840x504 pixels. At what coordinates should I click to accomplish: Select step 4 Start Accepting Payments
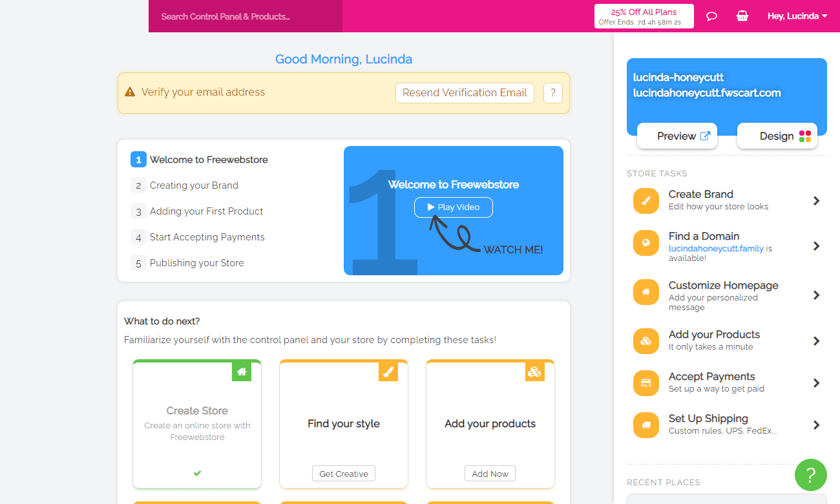coord(198,237)
